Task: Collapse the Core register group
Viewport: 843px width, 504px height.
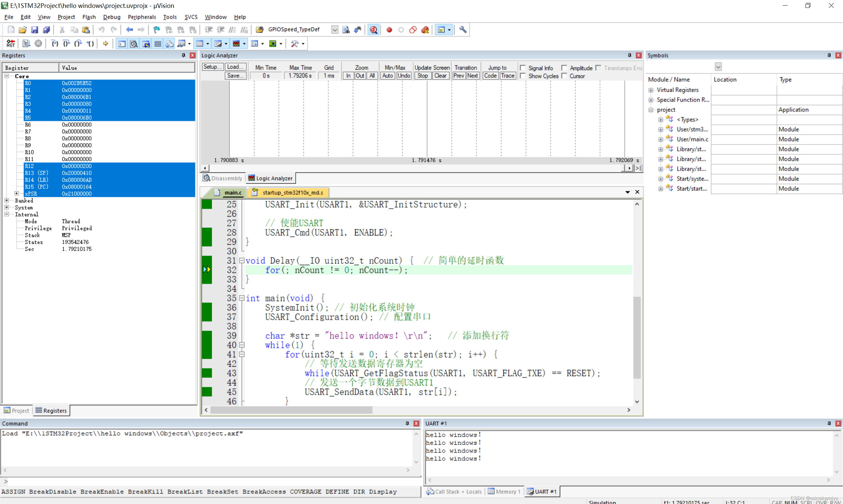Action: 7,76
